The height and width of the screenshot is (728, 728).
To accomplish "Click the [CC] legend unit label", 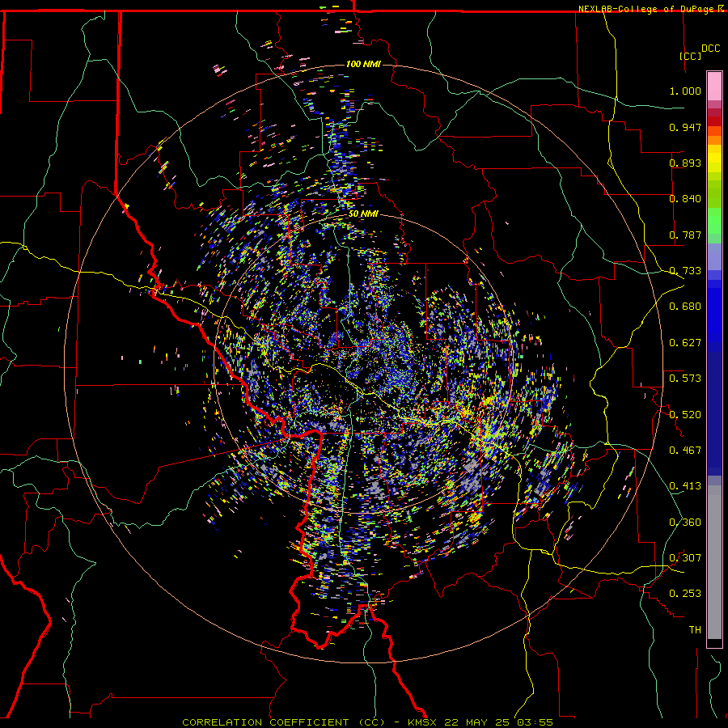I will tap(691, 56).
